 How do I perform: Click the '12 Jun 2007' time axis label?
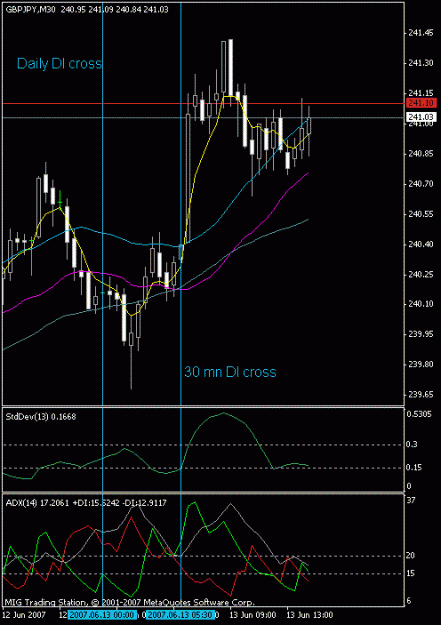[x=25, y=615]
